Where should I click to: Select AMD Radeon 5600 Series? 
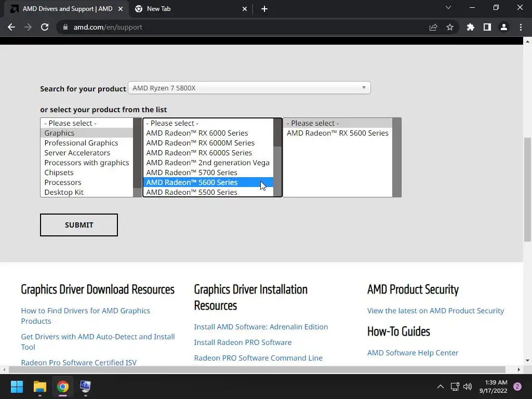click(x=208, y=182)
